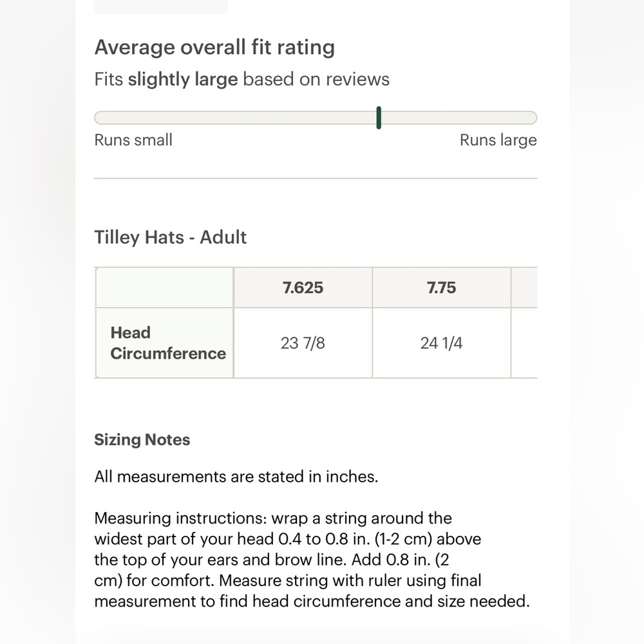
Task: Click the divider line below the slider
Action: (x=316, y=178)
